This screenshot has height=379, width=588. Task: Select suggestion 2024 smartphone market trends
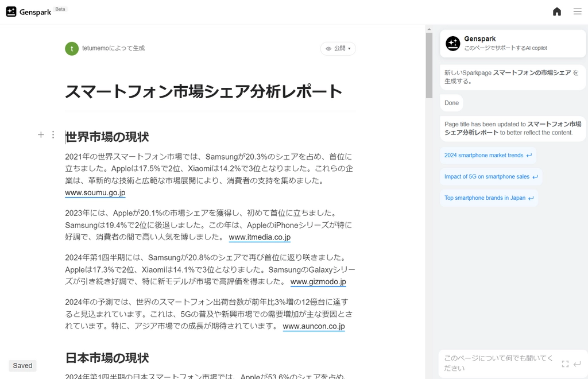[x=488, y=155]
